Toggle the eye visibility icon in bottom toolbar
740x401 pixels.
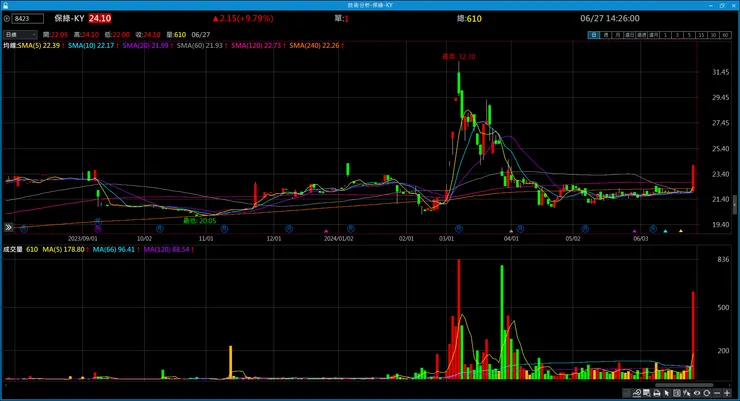tap(697, 393)
